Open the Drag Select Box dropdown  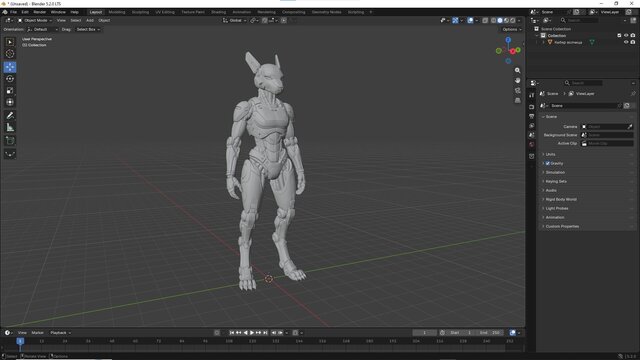(88, 29)
